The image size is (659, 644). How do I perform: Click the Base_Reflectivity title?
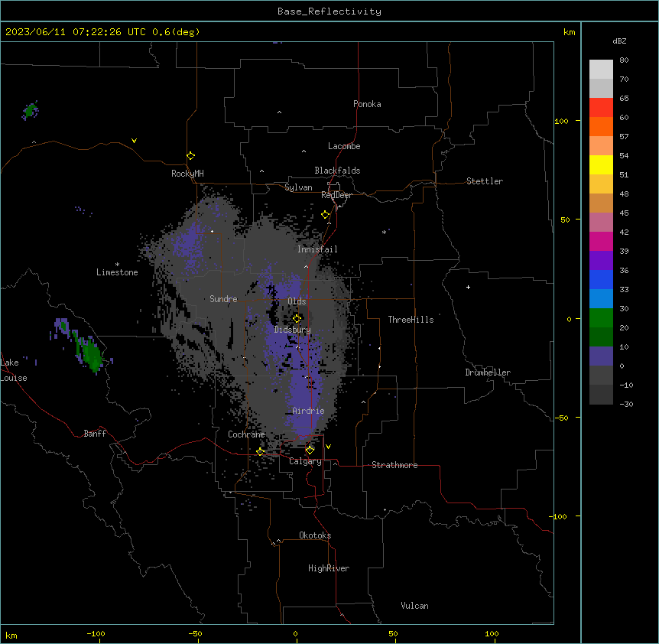click(x=329, y=11)
